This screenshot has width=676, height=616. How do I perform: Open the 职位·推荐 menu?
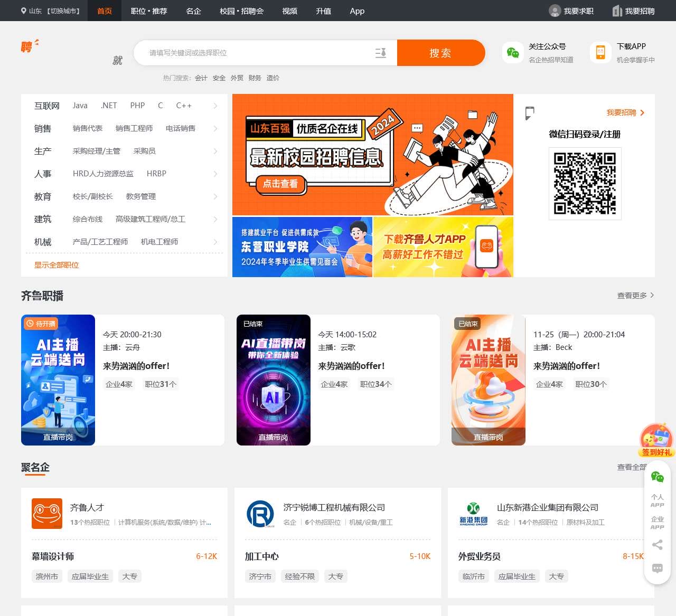(x=149, y=11)
